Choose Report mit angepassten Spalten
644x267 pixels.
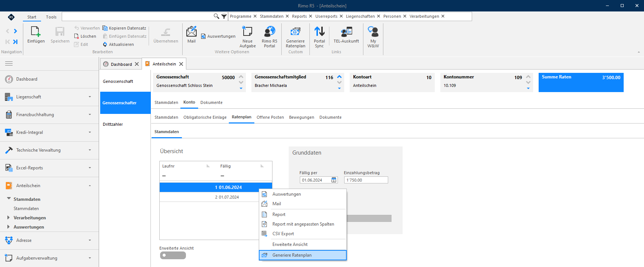point(303,224)
